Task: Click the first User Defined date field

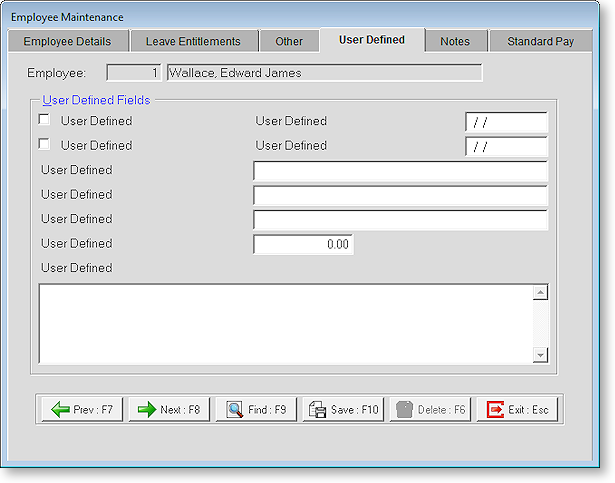Action: [x=506, y=122]
